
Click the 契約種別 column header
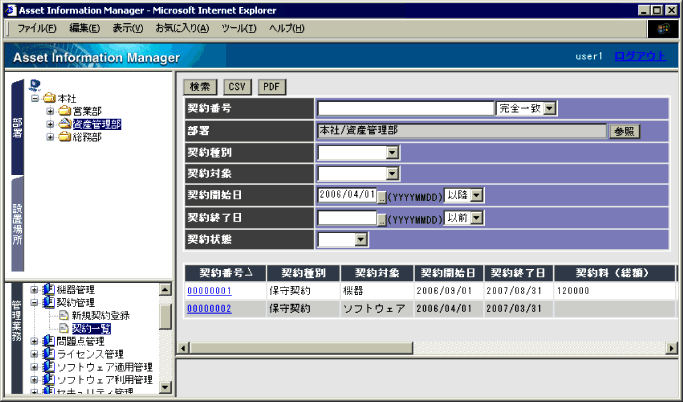click(x=304, y=273)
